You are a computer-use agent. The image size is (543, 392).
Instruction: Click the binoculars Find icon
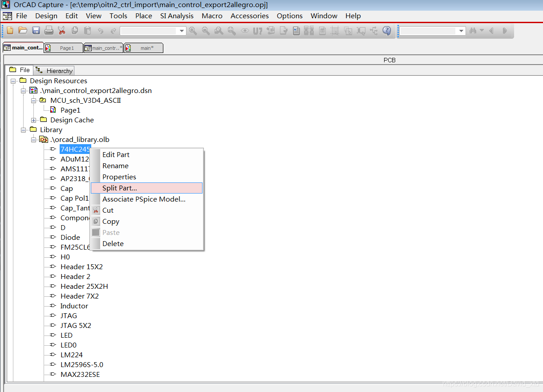(x=473, y=31)
